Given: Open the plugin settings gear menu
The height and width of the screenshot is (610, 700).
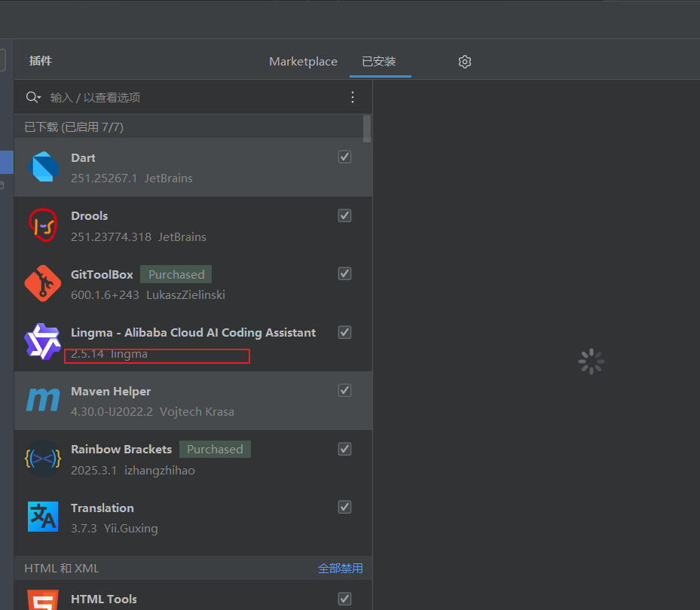Looking at the screenshot, I should [465, 62].
